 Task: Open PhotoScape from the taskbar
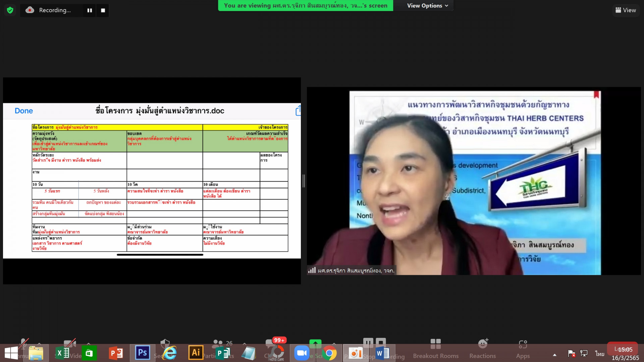click(277, 353)
